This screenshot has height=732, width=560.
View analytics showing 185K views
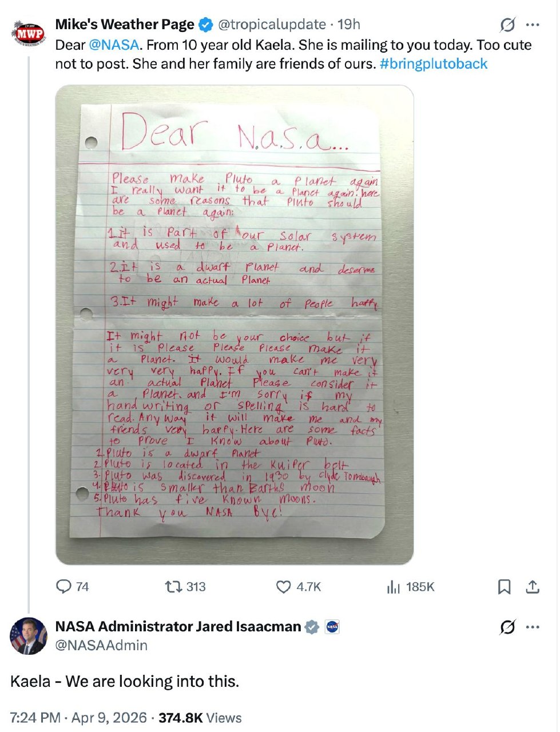coord(394,587)
